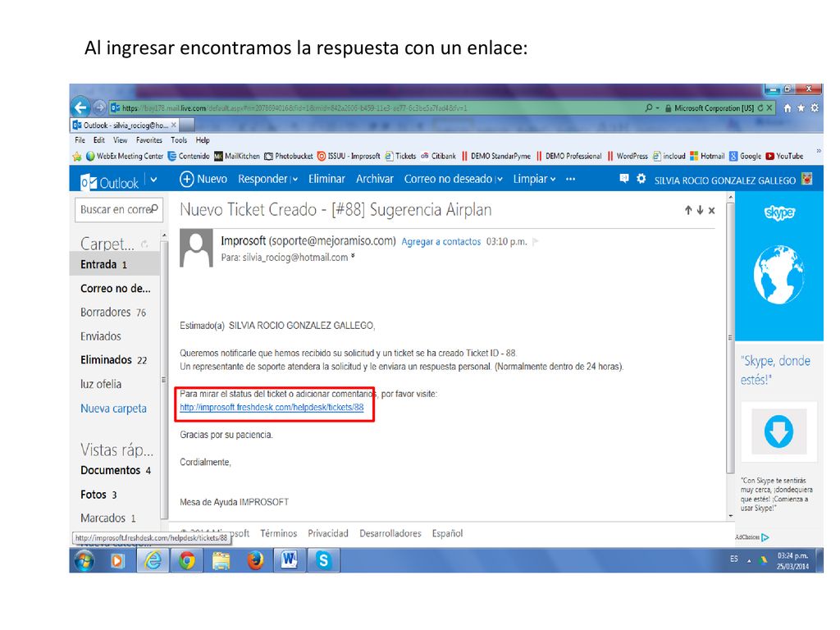Screen dimensions: 840x630
Task: Open the Windows Start menu
Action: point(84,561)
